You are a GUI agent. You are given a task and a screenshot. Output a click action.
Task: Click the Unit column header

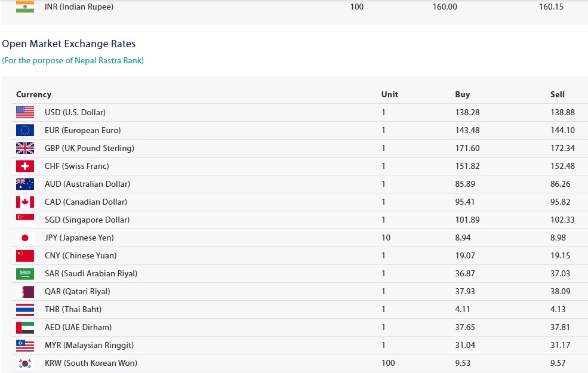(389, 94)
